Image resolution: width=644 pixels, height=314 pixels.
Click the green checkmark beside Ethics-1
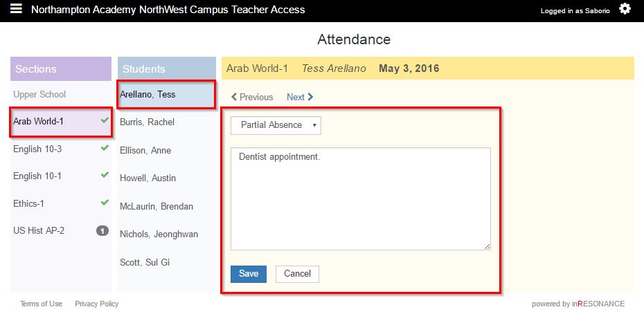point(105,203)
